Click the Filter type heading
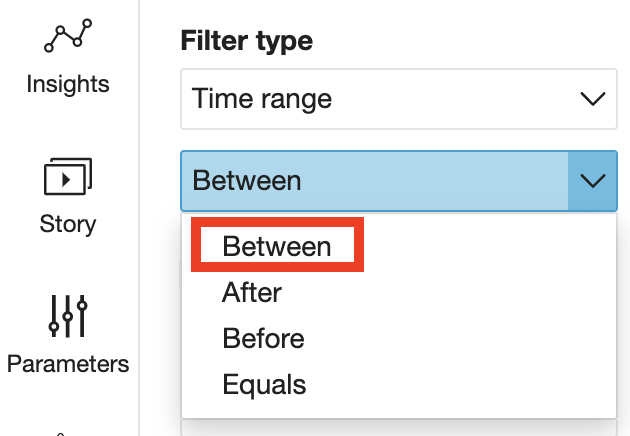The width and height of the screenshot is (630, 436). 247,41
